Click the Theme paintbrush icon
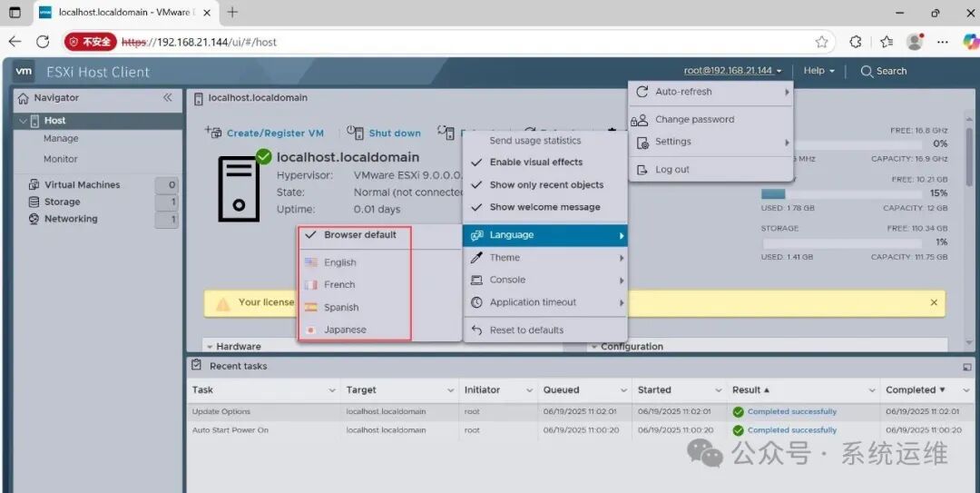This screenshot has width=980, height=493. (x=476, y=258)
